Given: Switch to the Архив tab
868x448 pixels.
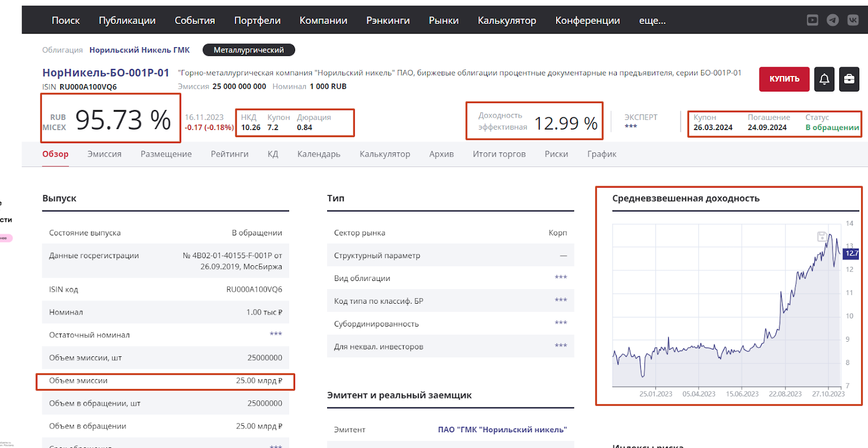Looking at the screenshot, I should coord(441,154).
